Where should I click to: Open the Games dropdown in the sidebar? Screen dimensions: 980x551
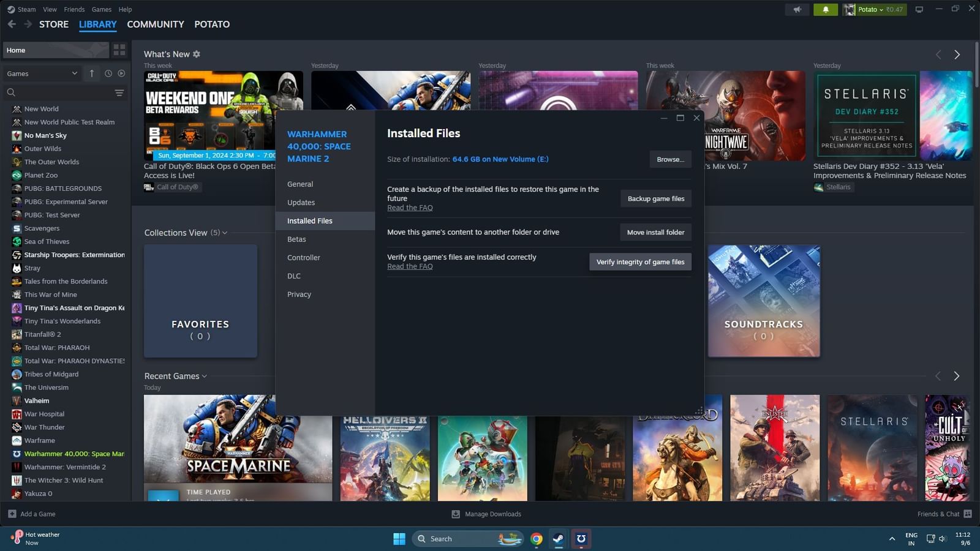[41, 73]
